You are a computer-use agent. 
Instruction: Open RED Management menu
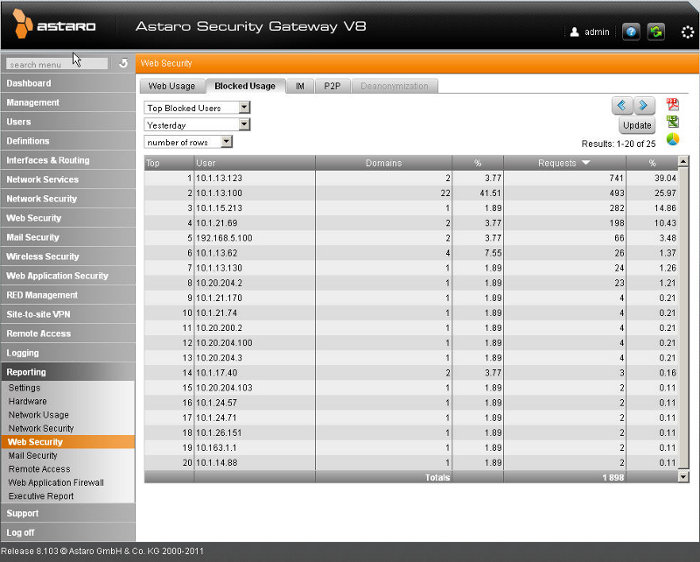pyautogui.click(x=68, y=295)
